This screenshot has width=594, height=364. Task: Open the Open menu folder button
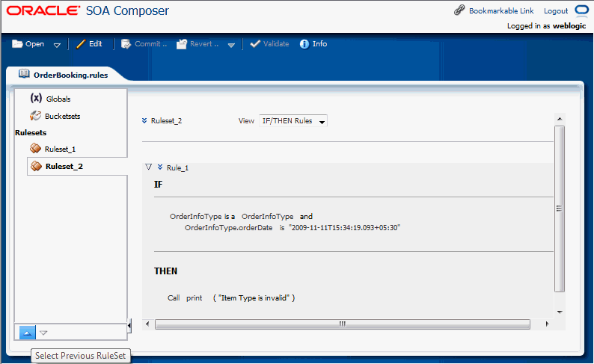(x=28, y=44)
